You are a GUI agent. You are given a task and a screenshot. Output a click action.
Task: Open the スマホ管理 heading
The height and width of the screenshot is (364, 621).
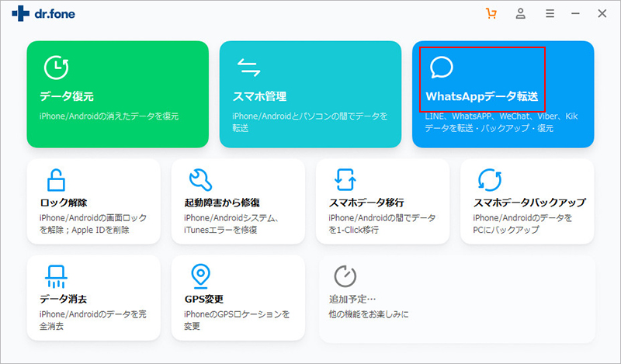[259, 96]
